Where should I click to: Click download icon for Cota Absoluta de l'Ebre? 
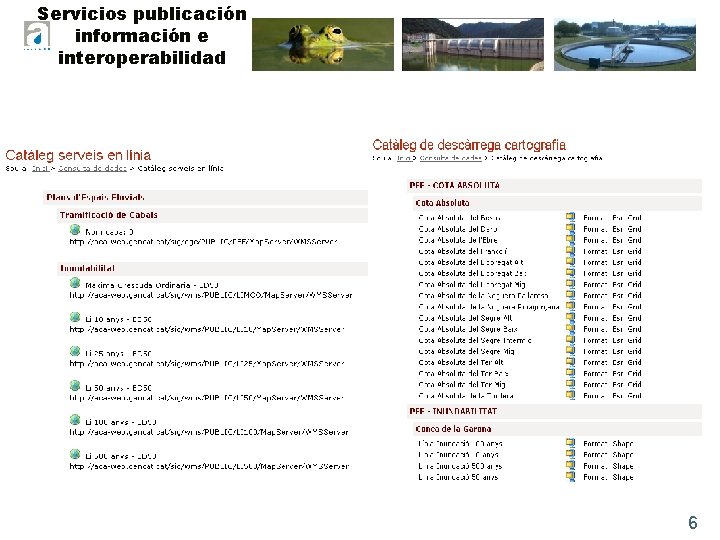coord(570,239)
